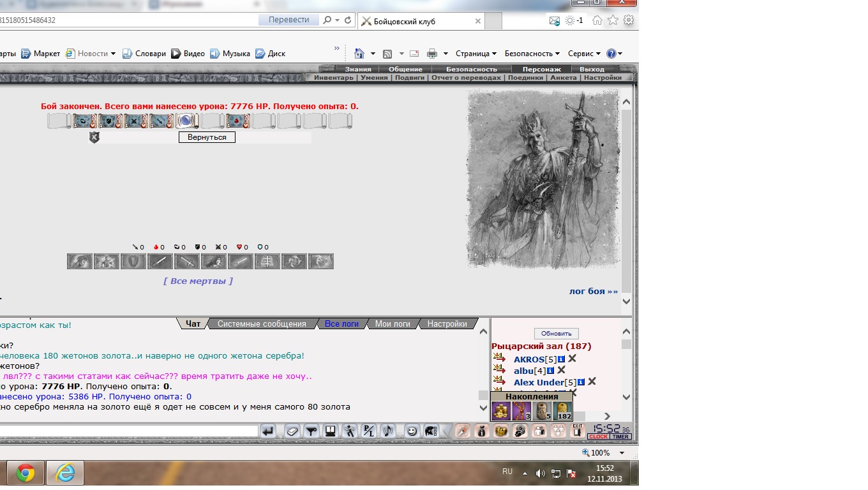The width and height of the screenshot is (868, 490).
Task: Click the info icon next to AKROS
Action: coord(561,359)
